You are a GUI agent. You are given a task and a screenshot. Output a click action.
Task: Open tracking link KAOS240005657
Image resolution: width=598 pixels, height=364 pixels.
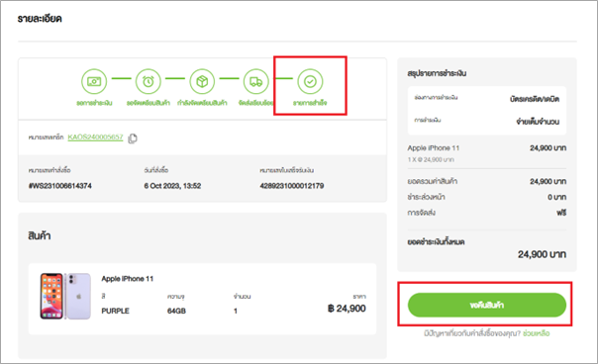[x=95, y=136]
